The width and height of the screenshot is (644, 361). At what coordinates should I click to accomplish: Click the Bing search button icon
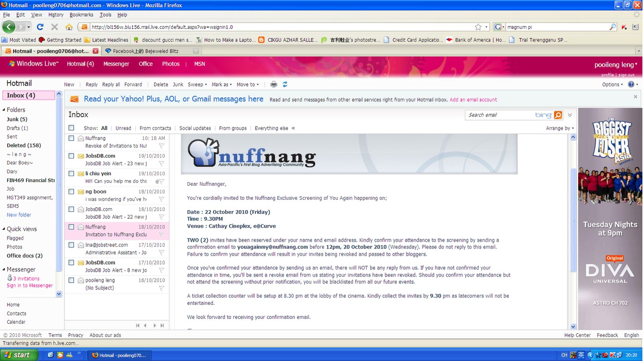pos(558,115)
